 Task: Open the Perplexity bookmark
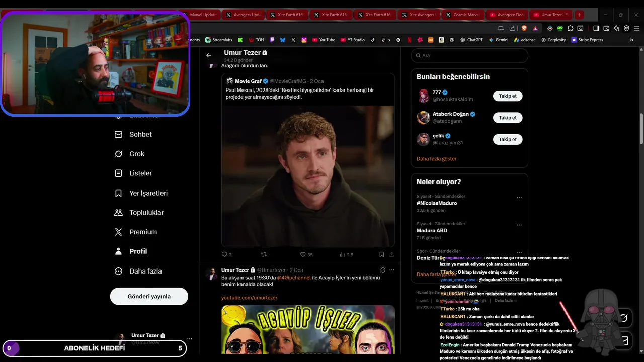coord(553,40)
